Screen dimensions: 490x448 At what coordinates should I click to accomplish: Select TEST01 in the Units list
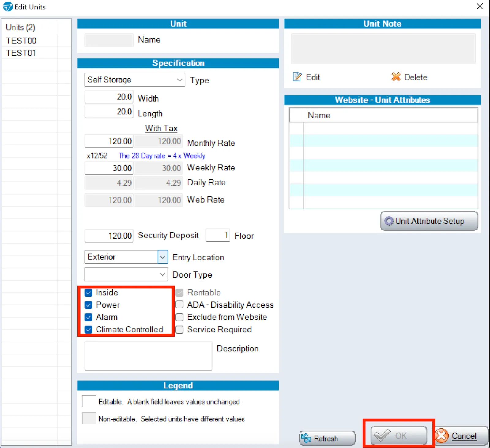coord(21,53)
